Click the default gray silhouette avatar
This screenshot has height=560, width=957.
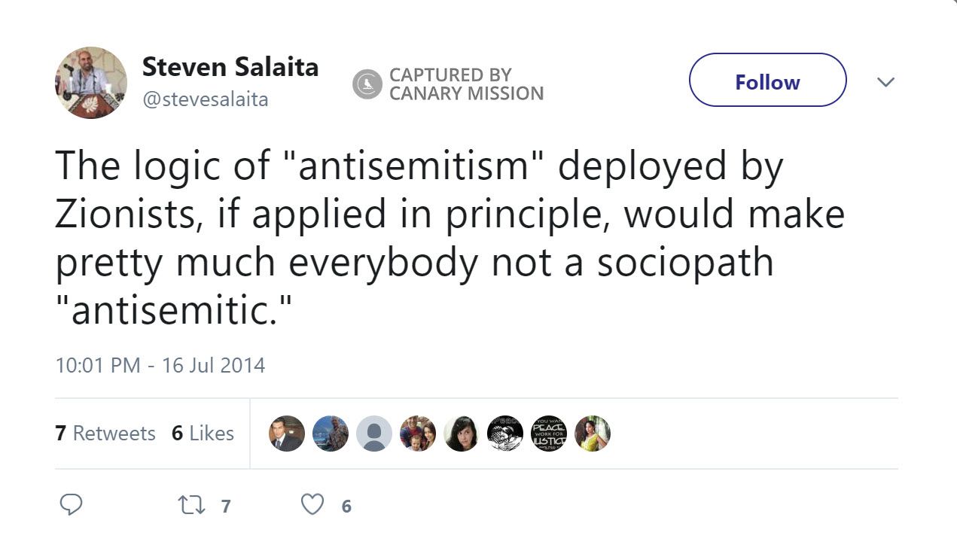pos(374,434)
